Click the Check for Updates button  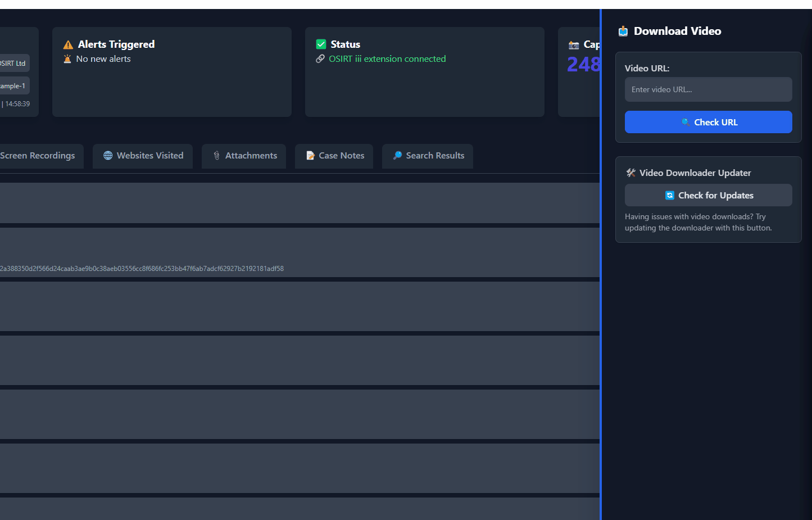708,195
